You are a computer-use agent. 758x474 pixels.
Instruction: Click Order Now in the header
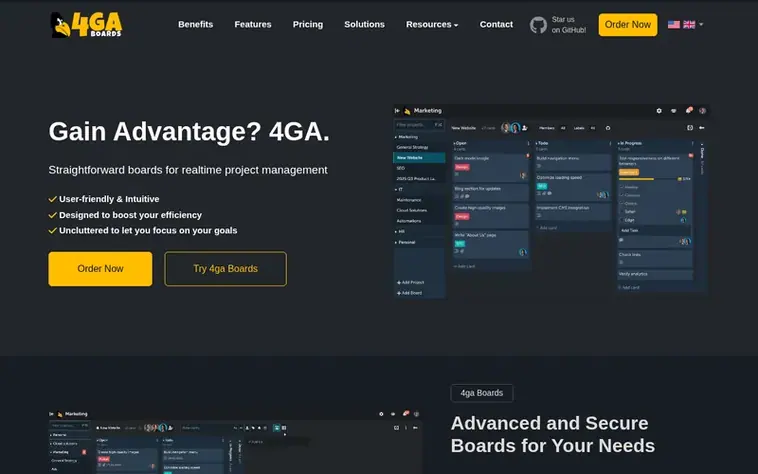click(627, 25)
